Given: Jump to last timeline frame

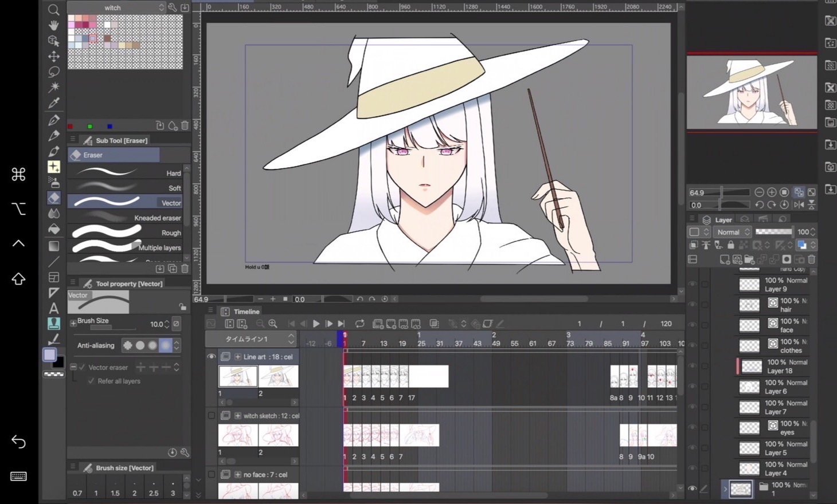Looking at the screenshot, I should pyautogui.click(x=342, y=324).
